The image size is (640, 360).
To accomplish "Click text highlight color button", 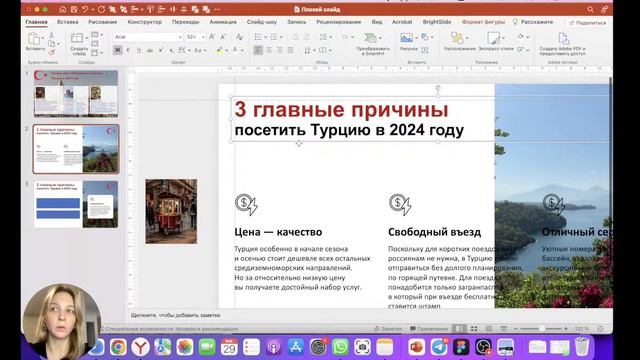I will [220, 50].
